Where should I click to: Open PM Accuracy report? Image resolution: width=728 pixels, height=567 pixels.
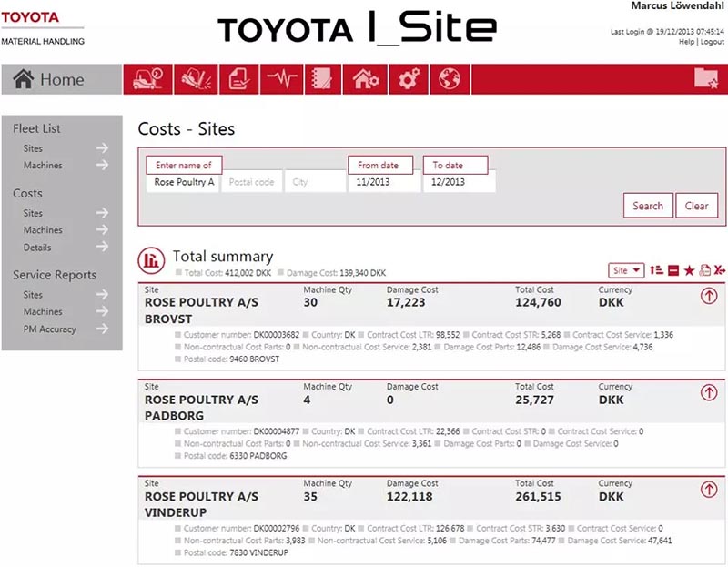click(x=65, y=329)
